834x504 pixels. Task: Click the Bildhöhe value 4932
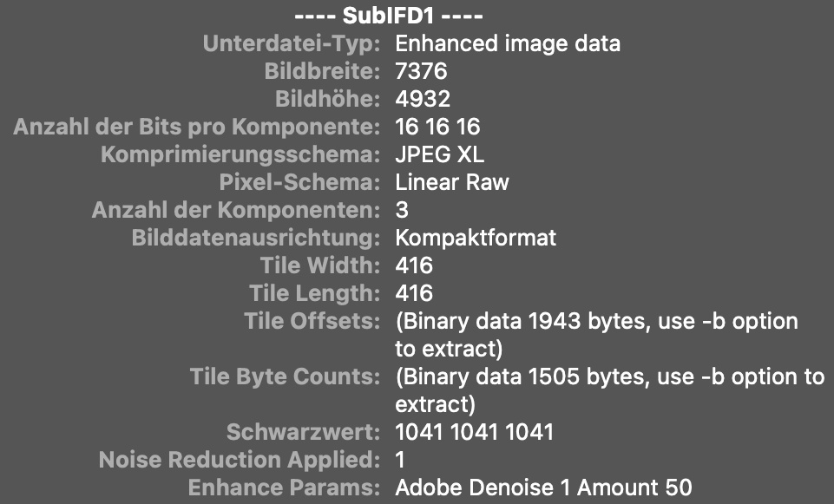pos(422,99)
